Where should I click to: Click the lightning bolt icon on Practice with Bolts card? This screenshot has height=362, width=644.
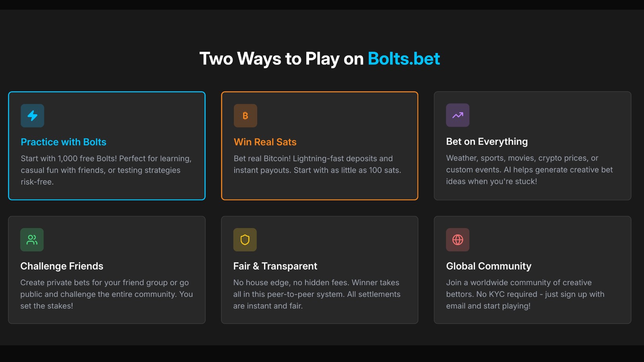click(x=32, y=115)
